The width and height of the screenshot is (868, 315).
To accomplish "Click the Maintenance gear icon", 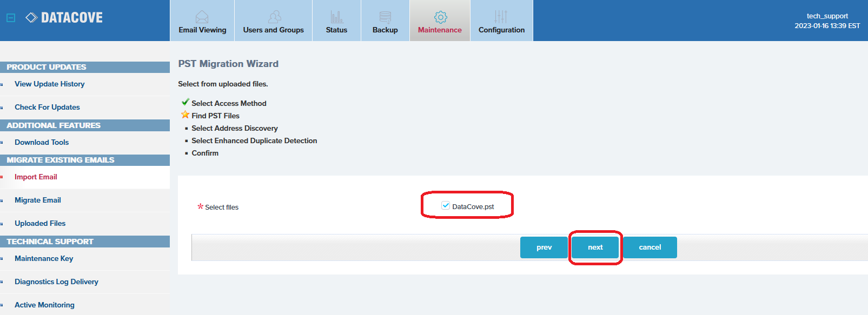I will (440, 17).
